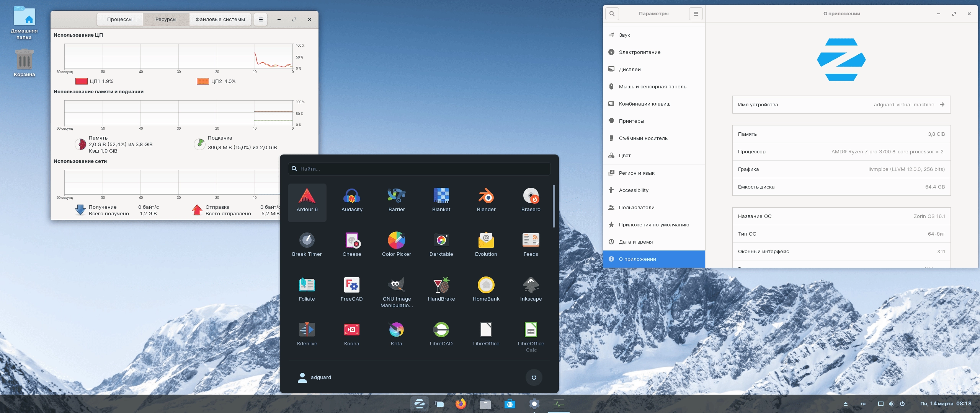Launch Blender from the menu
Viewport: 980px width, 413px height.
(x=486, y=202)
